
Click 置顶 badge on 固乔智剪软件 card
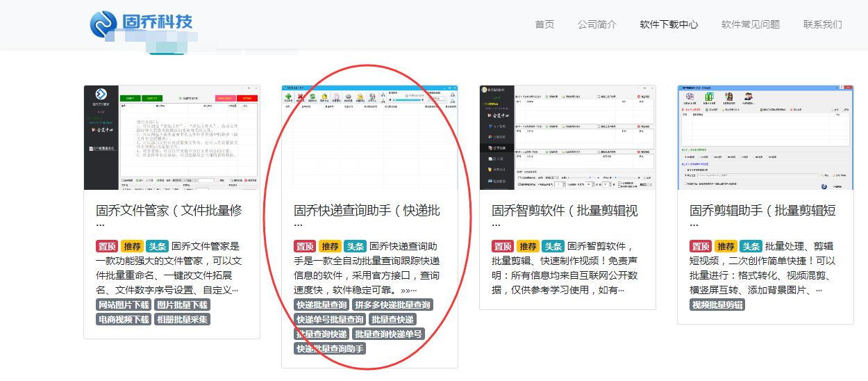tap(503, 246)
